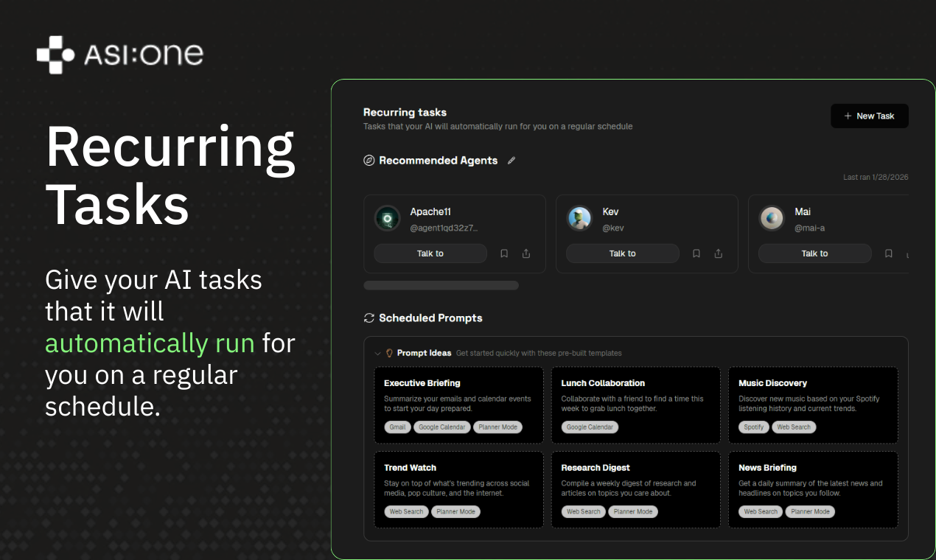This screenshot has width=936, height=560.
Task: Open the Kev agent avatar
Action: coord(579,218)
